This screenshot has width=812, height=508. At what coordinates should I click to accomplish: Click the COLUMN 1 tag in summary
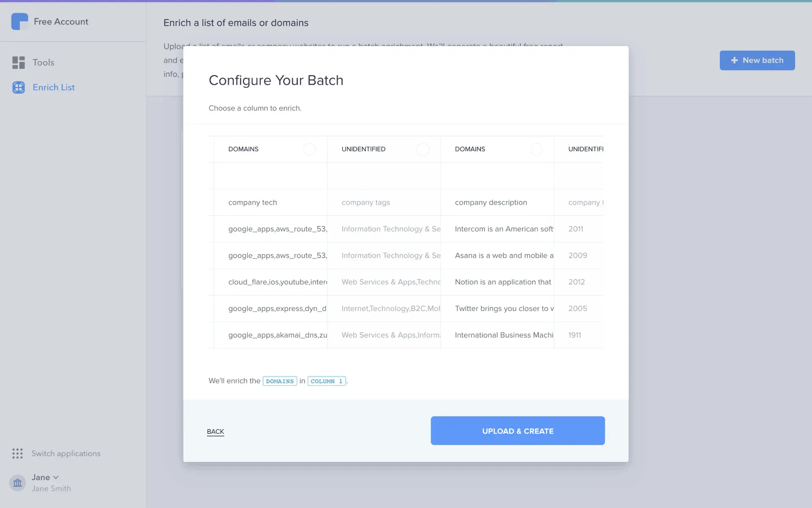pos(326,381)
